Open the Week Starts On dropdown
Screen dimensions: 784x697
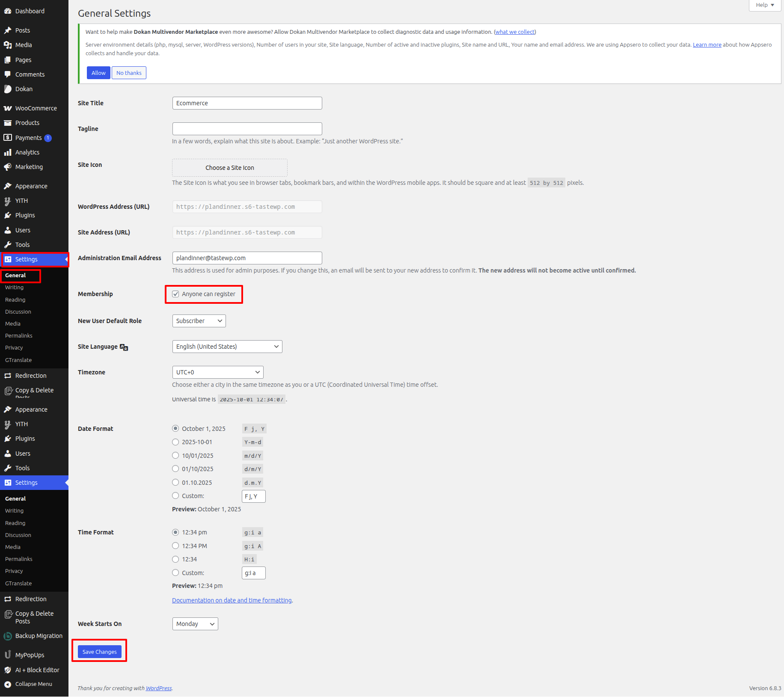click(x=195, y=624)
